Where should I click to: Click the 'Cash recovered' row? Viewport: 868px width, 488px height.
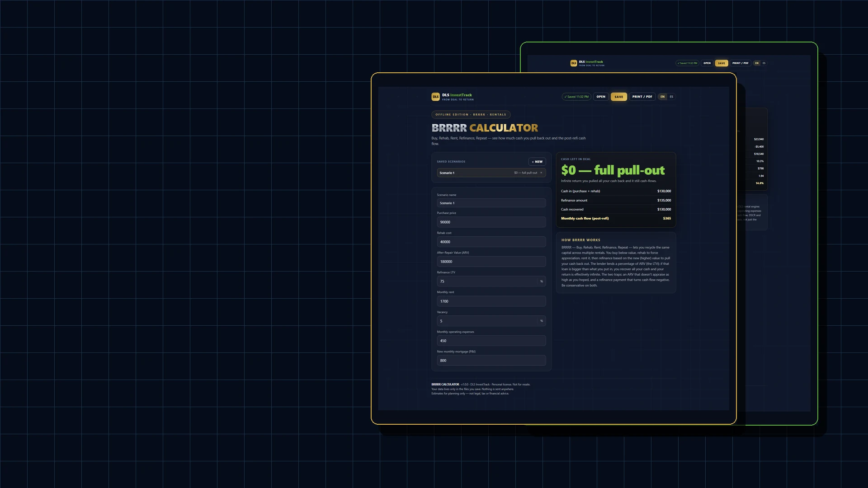point(616,209)
